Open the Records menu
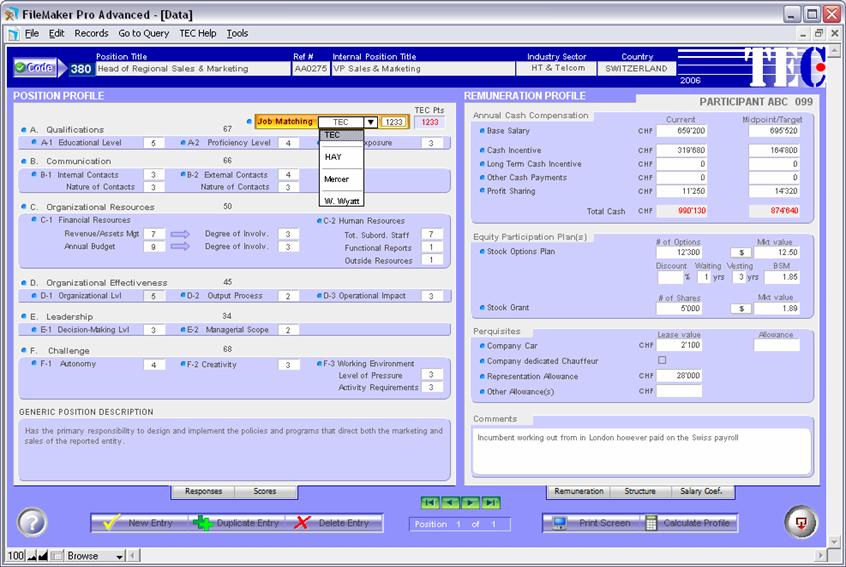The width and height of the screenshot is (846, 567). click(91, 33)
